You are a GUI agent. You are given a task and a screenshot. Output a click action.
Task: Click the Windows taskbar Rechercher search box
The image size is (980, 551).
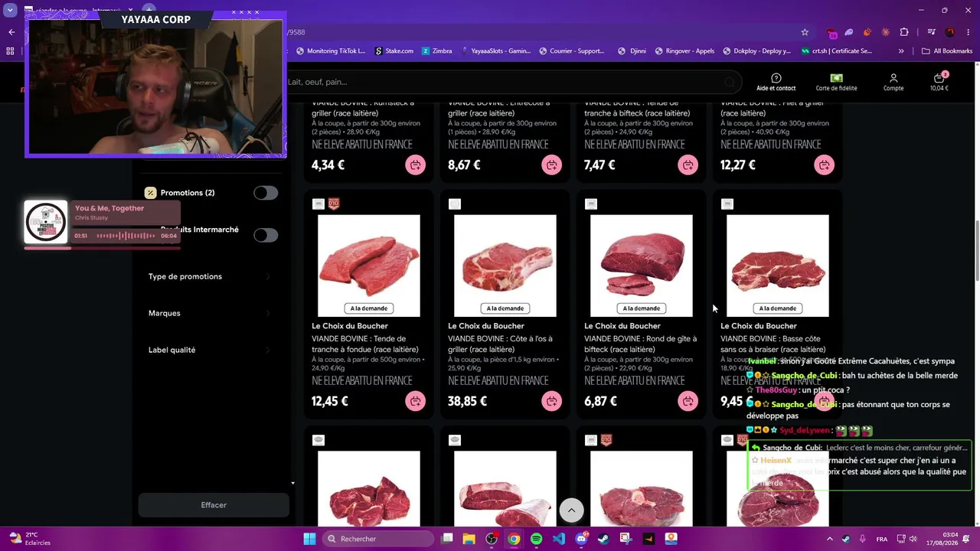(x=377, y=539)
